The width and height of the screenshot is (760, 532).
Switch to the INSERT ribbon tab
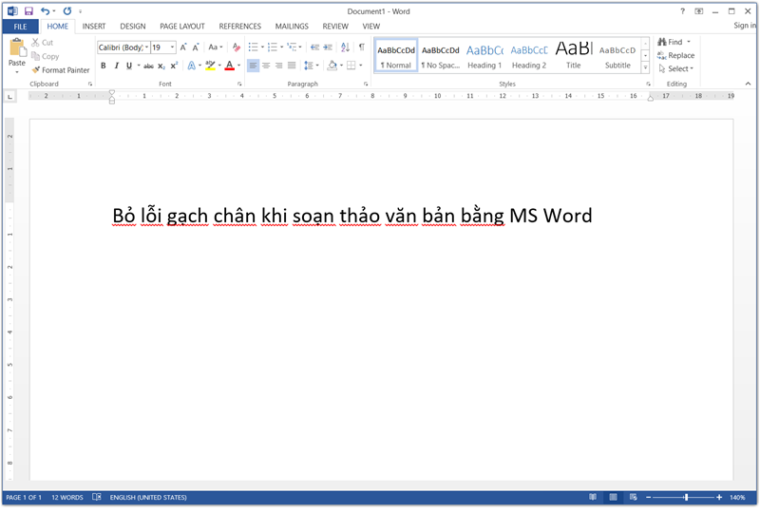coord(94,26)
